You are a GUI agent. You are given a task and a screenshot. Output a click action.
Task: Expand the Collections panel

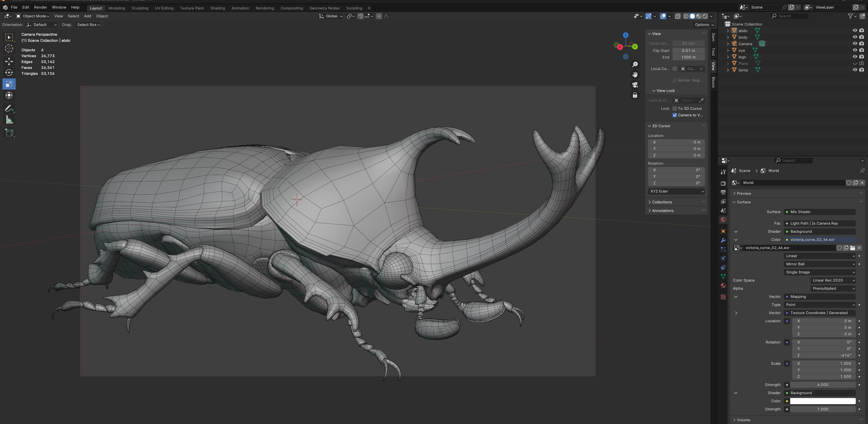pyautogui.click(x=662, y=202)
